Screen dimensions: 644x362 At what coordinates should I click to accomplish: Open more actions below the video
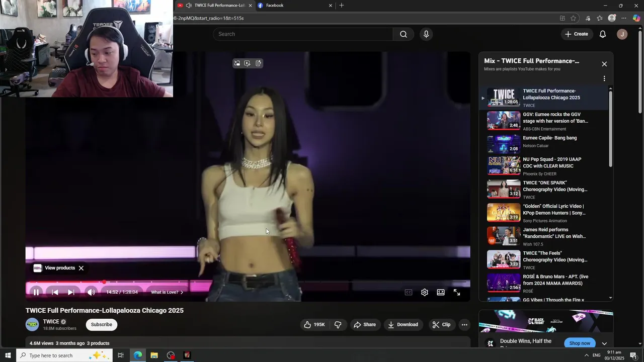pyautogui.click(x=464, y=325)
